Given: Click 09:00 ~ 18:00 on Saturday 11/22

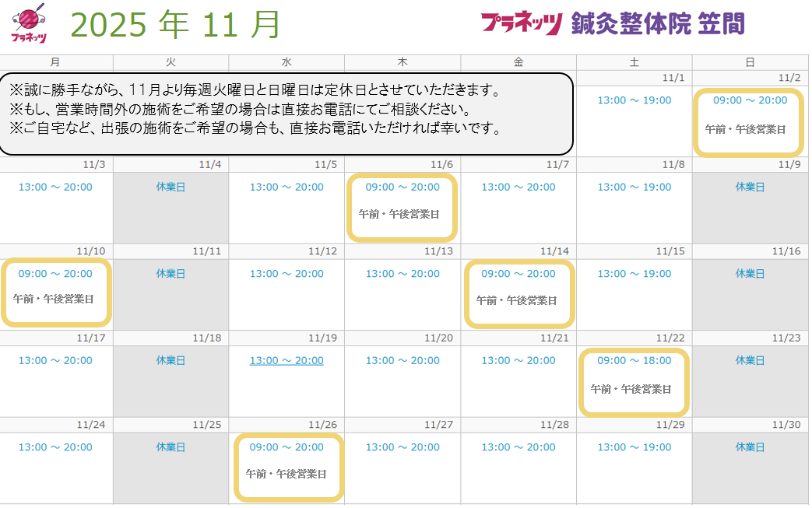Looking at the screenshot, I should point(634,361).
